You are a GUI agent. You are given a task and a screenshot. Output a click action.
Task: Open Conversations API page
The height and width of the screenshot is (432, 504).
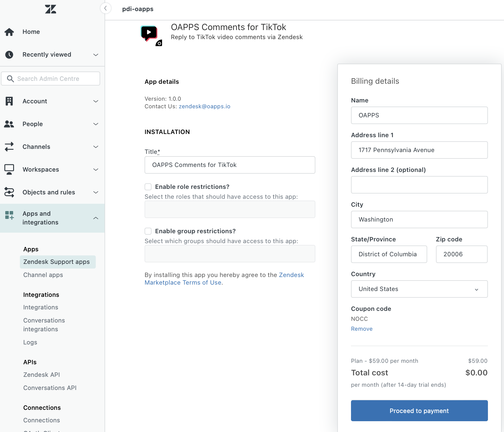tap(50, 388)
